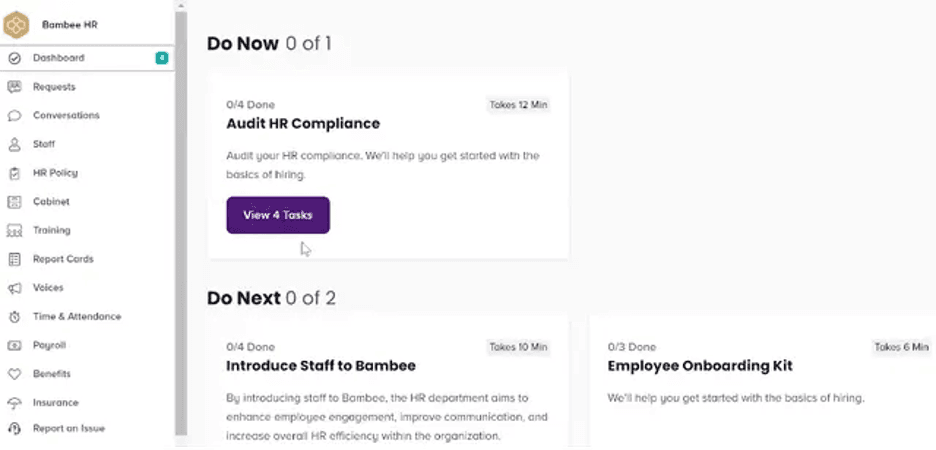Screen dimensions: 936x450
Task: Click the Dashboard notification badge
Action: (161, 58)
